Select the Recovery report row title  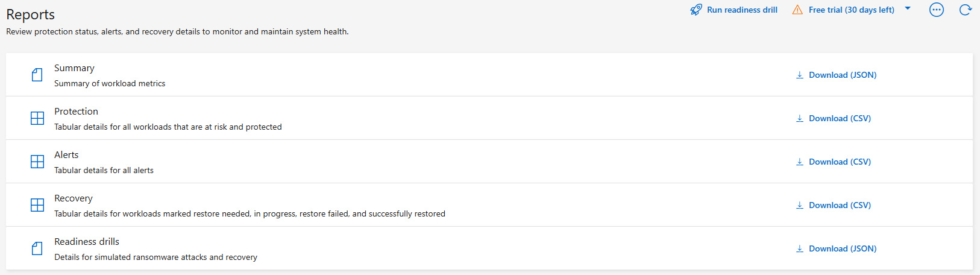pos(74,198)
